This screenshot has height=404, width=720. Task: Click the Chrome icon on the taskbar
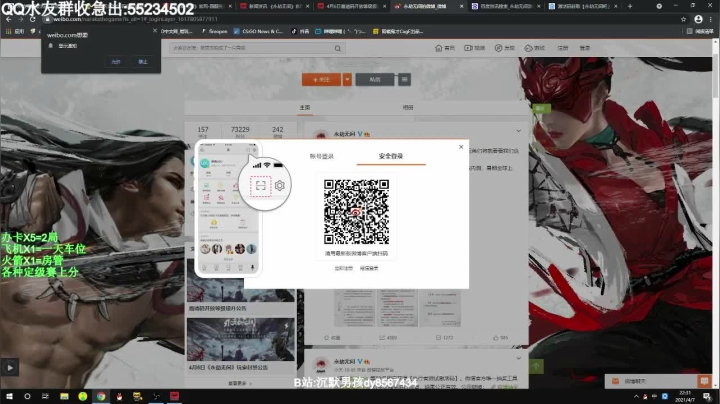coord(101,396)
